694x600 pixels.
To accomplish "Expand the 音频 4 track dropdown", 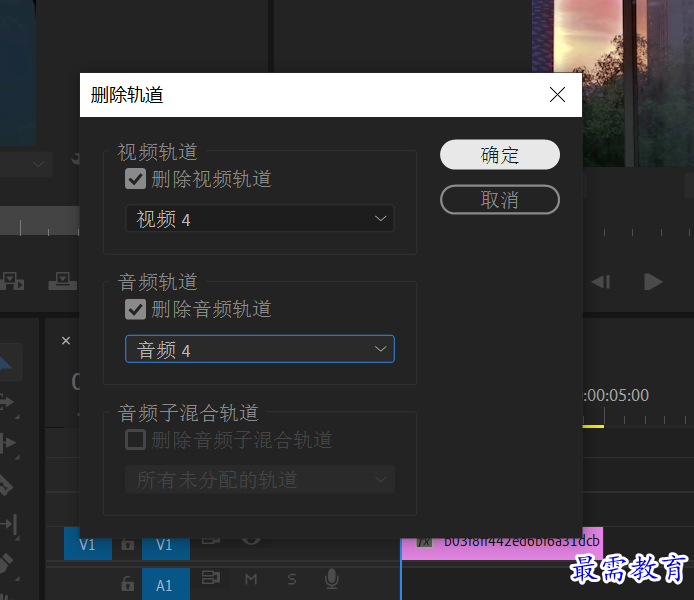I will [260, 349].
